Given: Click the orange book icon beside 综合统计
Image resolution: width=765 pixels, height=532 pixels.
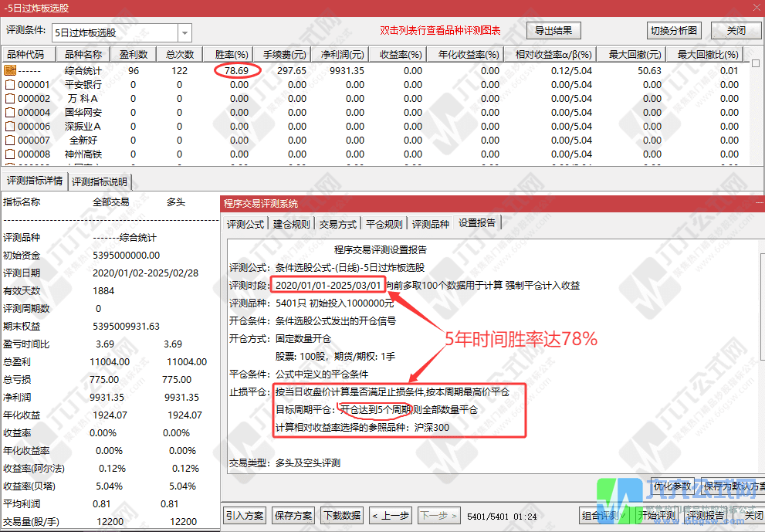Looking at the screenshot, I should tap(9, 70).
